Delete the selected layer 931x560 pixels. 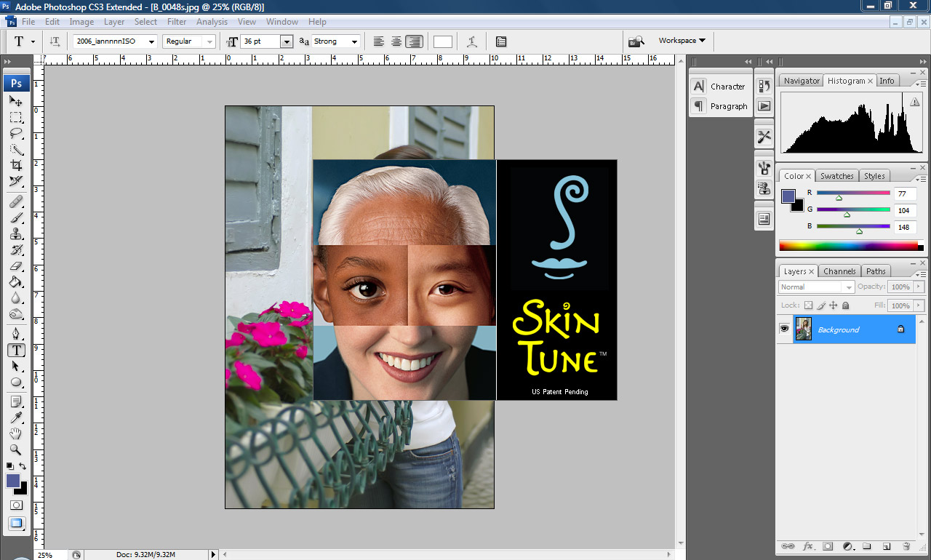point(906,545)
